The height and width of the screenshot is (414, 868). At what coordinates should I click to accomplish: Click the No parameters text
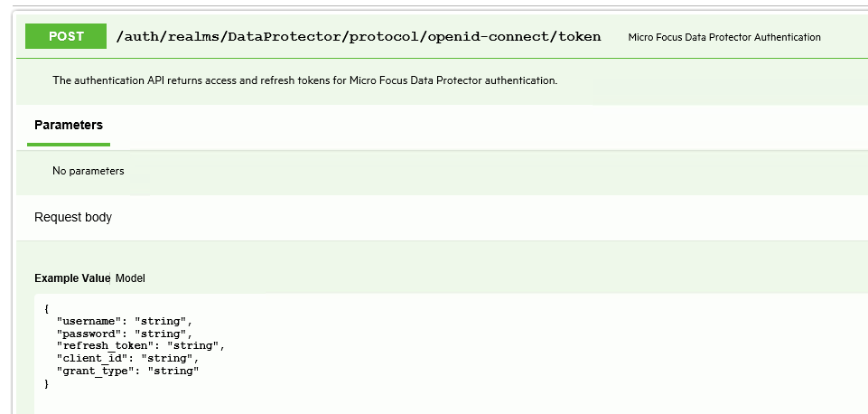point(88,171)
